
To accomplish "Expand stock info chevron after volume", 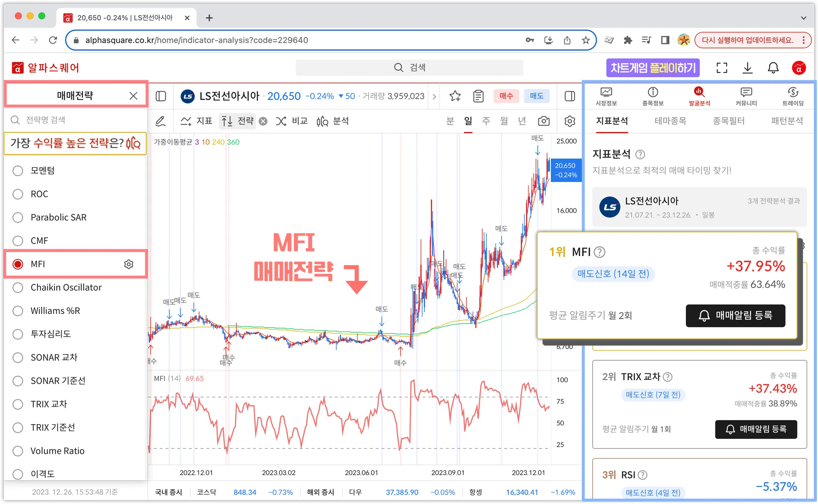I will click(x=434, y=96).
